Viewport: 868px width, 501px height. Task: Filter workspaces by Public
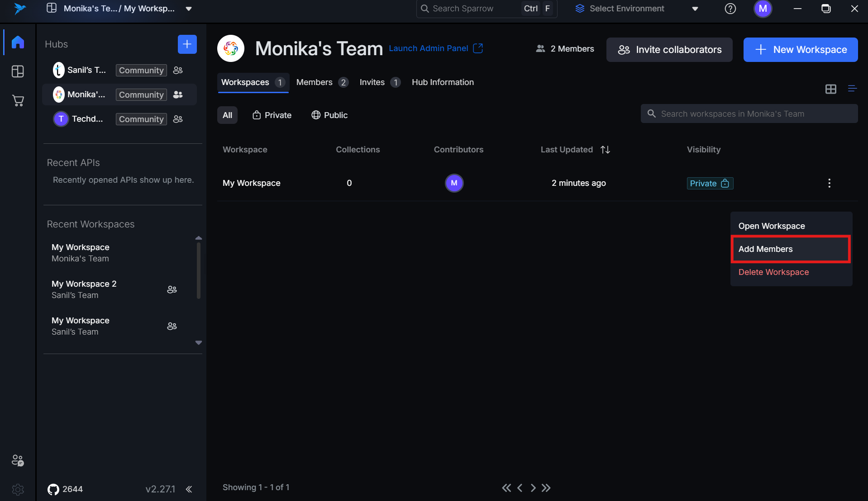(x=329, y=115)
